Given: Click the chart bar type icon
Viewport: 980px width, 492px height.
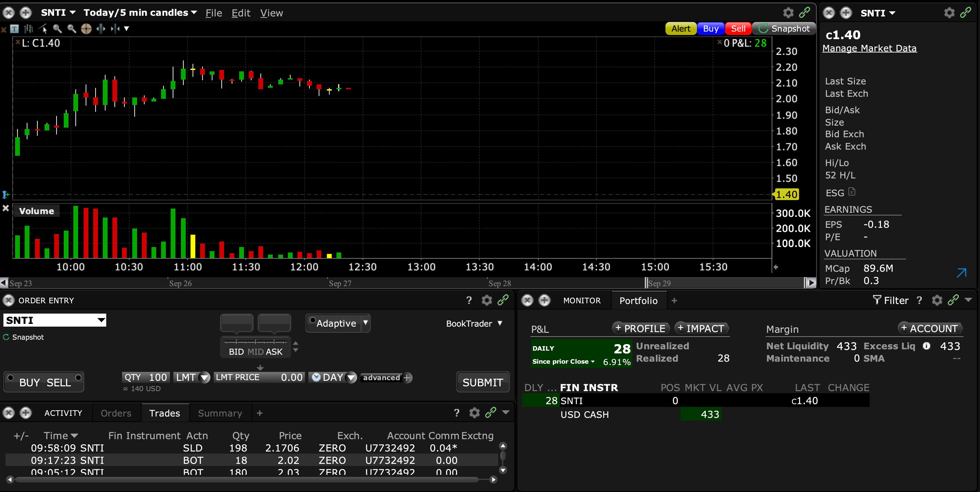Looking at the screenshot, I should pyautogui.click(x=28, y=28).
